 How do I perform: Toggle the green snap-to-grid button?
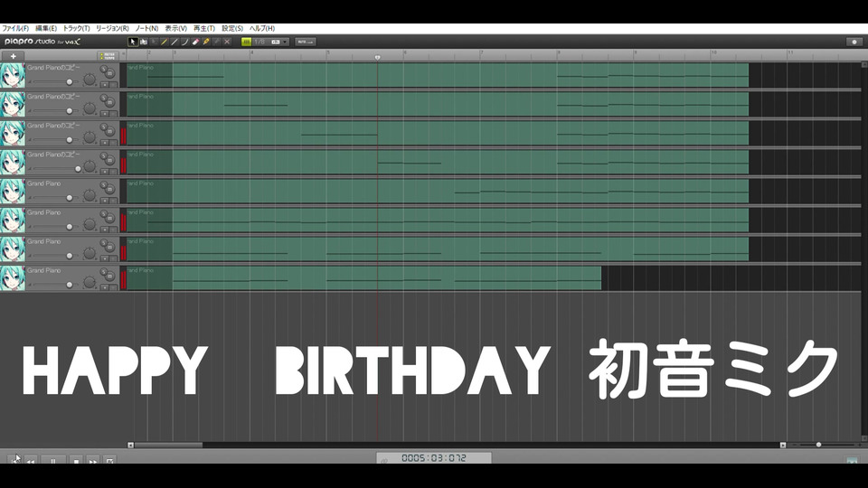(x=246, y=42)
